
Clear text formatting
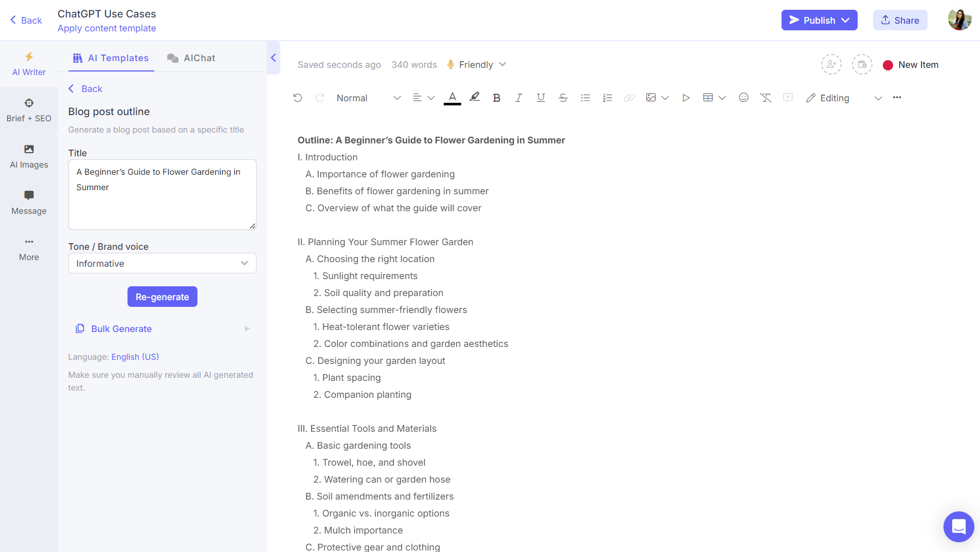pos(766,98)
